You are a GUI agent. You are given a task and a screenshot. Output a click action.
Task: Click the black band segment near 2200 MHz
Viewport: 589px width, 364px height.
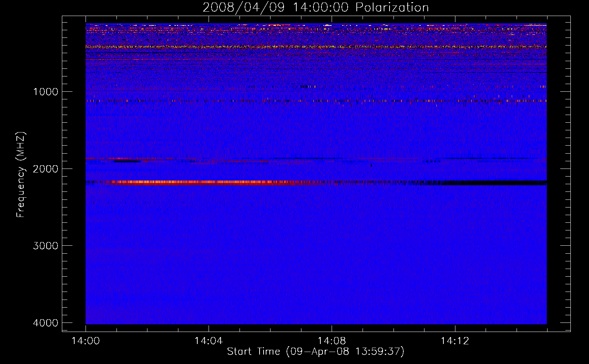(x=493, y=183)
